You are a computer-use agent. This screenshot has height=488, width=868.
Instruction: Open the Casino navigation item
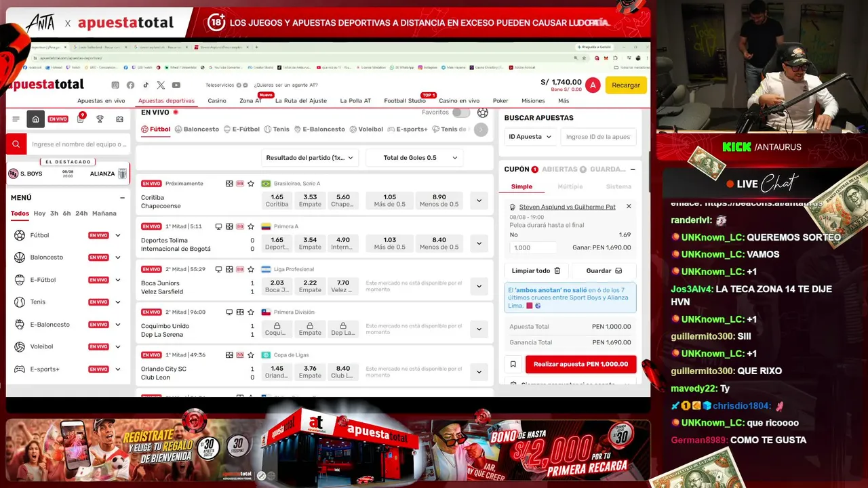click(217, 101)
